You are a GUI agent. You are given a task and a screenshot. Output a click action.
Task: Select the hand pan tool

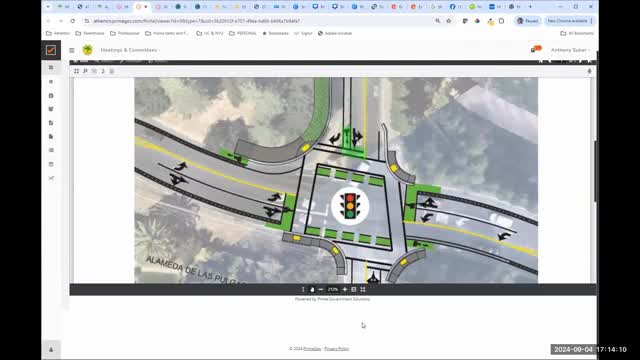pyautogui.click(x=312, y=289)
